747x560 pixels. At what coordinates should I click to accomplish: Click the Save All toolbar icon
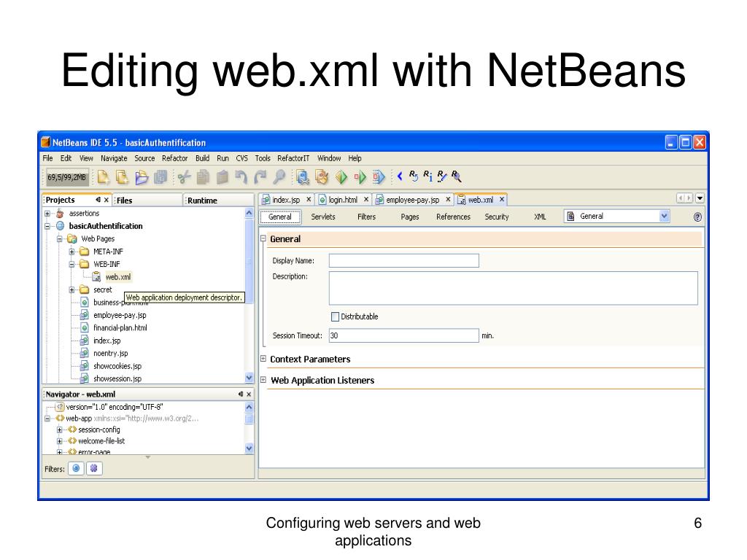point(160,177)
